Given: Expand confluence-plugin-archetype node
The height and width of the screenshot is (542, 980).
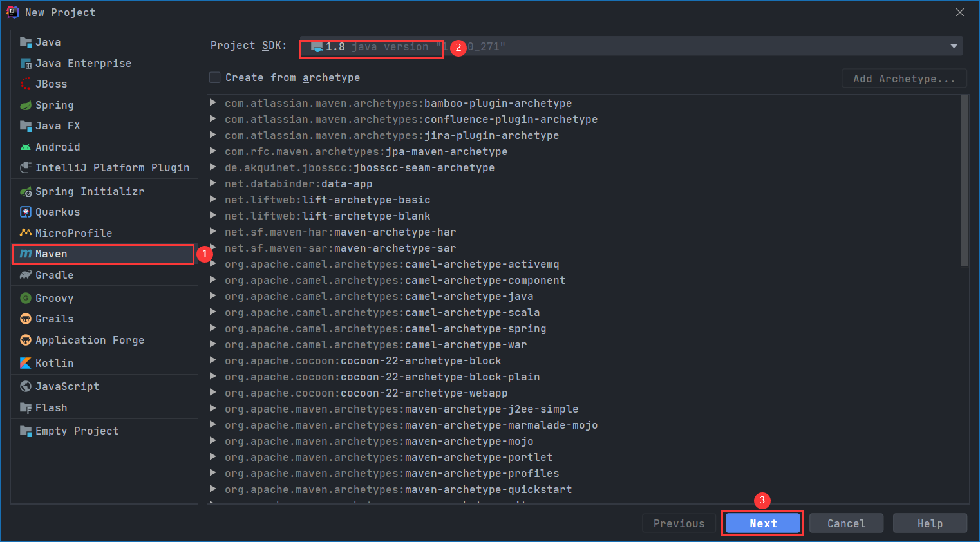Looking at the screenshot, I should [213, 119].
